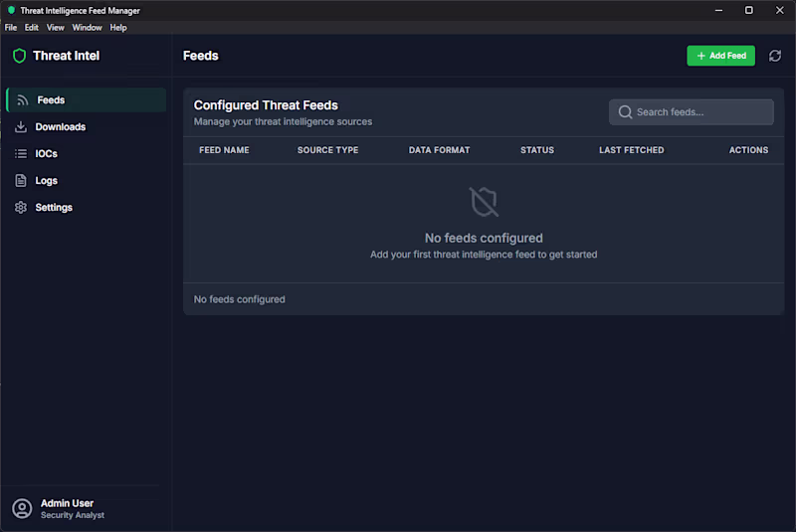Click the search magnifier icon
The image size is (796, 532).
[x=625, y=112]
